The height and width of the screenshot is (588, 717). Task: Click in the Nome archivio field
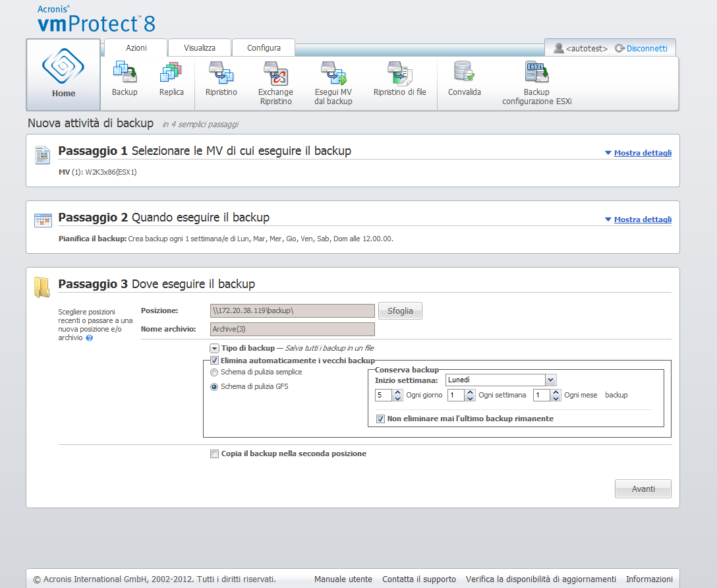tap(292, 329)
